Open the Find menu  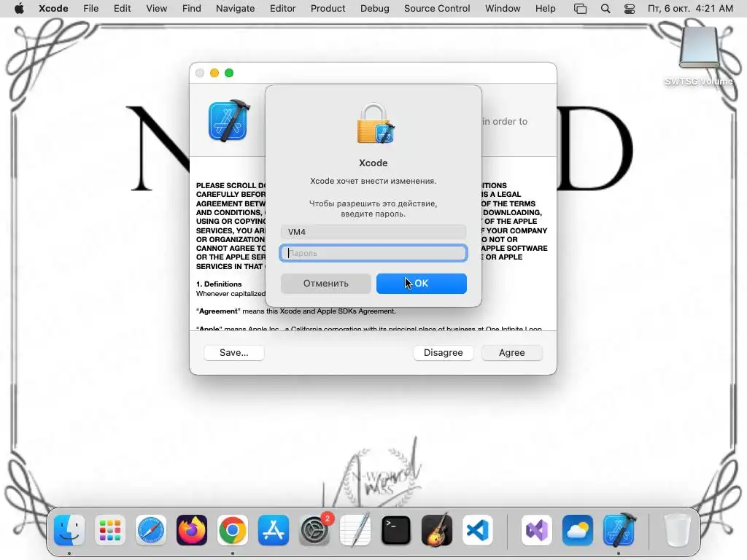(192, 9)
